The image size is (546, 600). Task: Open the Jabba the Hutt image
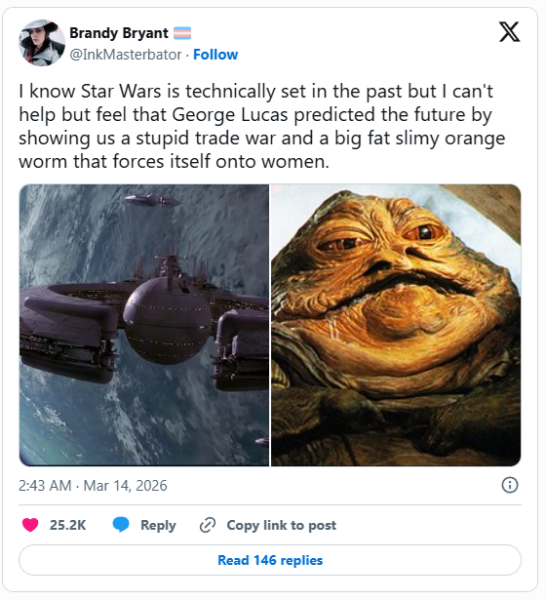point(396,325)
